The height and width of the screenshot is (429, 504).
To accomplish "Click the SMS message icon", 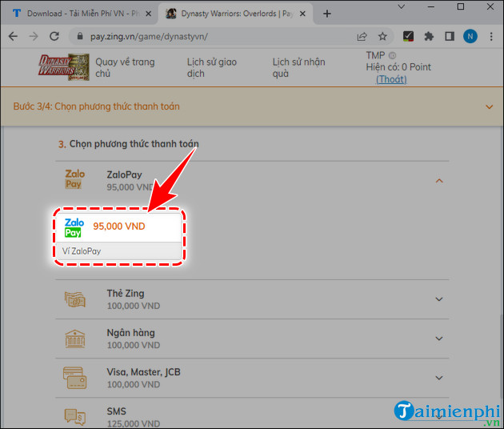I will [x=75, y=417].
